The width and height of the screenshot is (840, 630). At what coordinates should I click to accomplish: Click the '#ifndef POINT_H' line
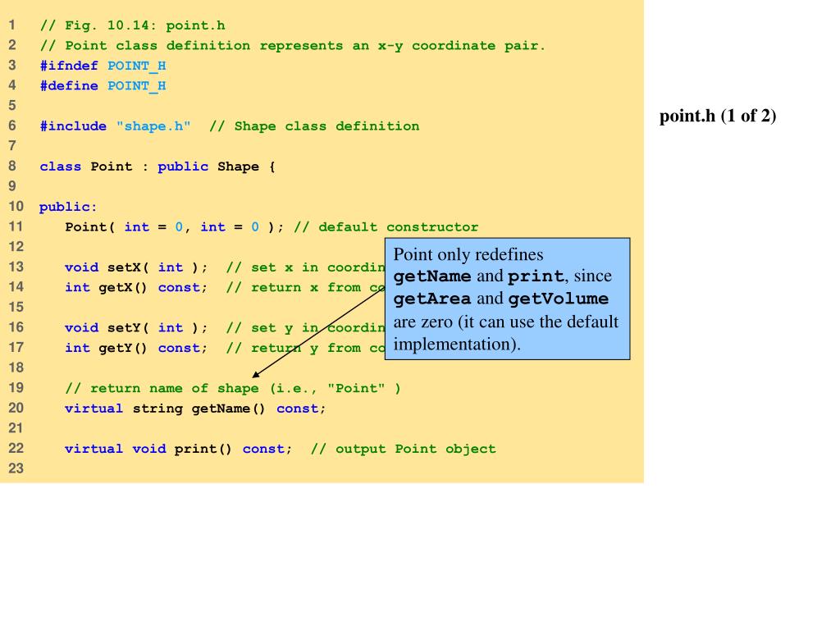[103, 66]
